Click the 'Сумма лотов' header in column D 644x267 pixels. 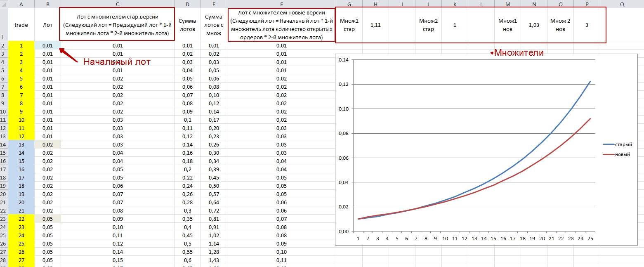coord(187,25)
